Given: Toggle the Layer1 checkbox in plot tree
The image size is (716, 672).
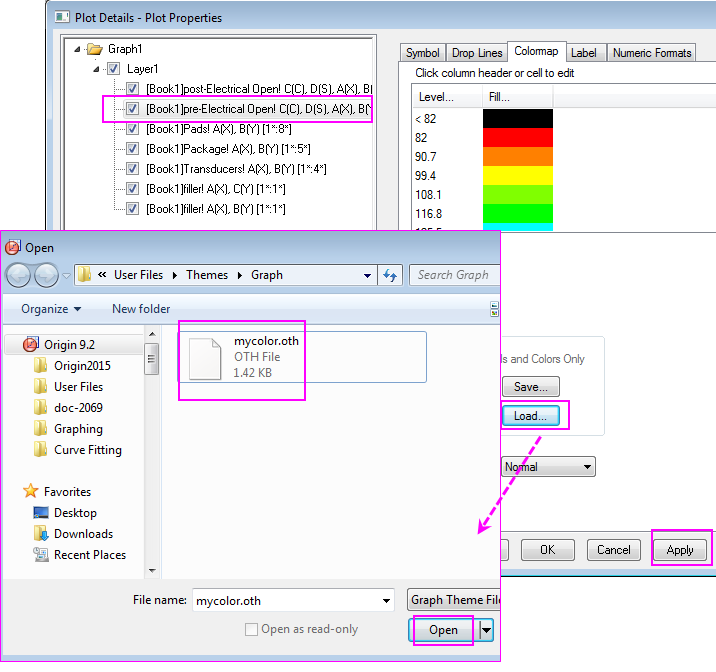Looking at the screenshot, I should click(x=114, y=69).
